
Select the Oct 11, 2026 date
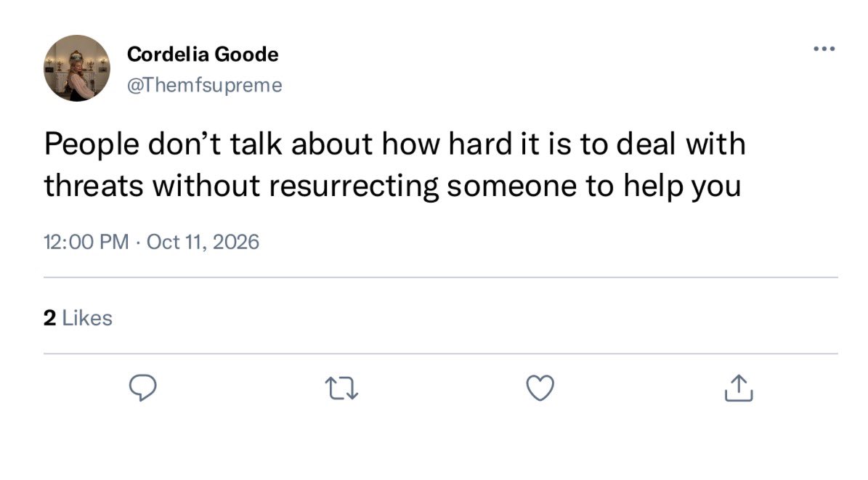203,242
